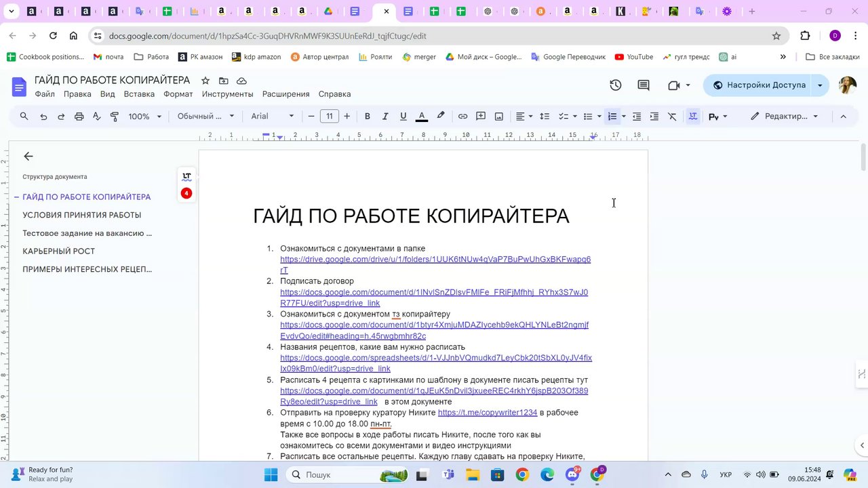Open the zoom 100% dropdown
Viewport: 868px width, 488px height.
144,117
